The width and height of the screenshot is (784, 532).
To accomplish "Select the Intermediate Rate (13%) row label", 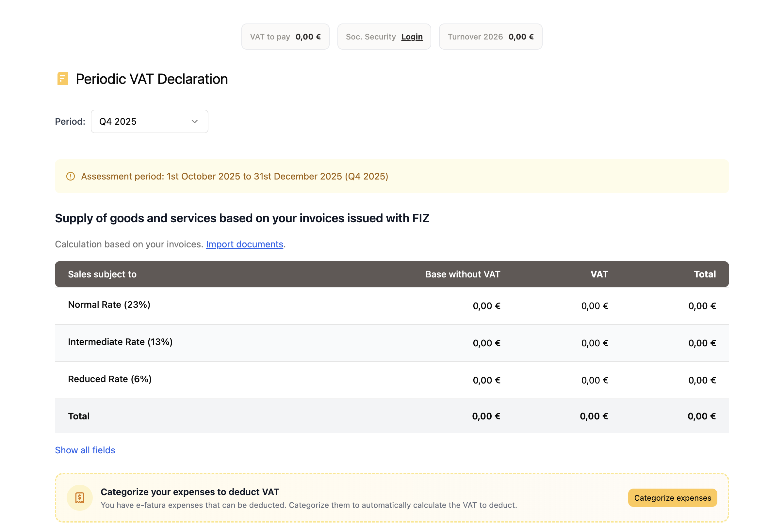I will [x=120, y=342].
